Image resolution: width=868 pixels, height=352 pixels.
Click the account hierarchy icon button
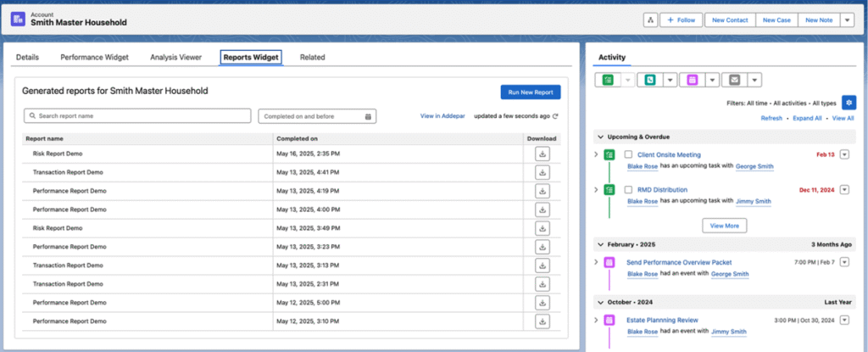point(650,20)
